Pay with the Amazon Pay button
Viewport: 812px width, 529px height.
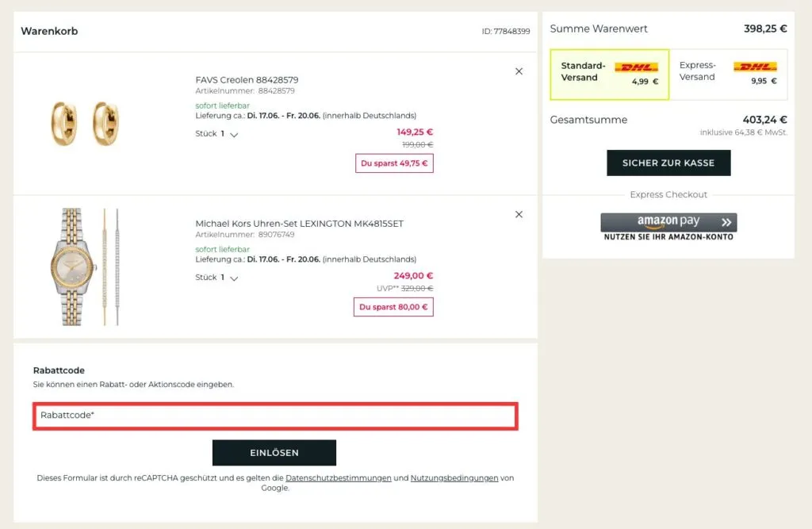tap(668, 222)
